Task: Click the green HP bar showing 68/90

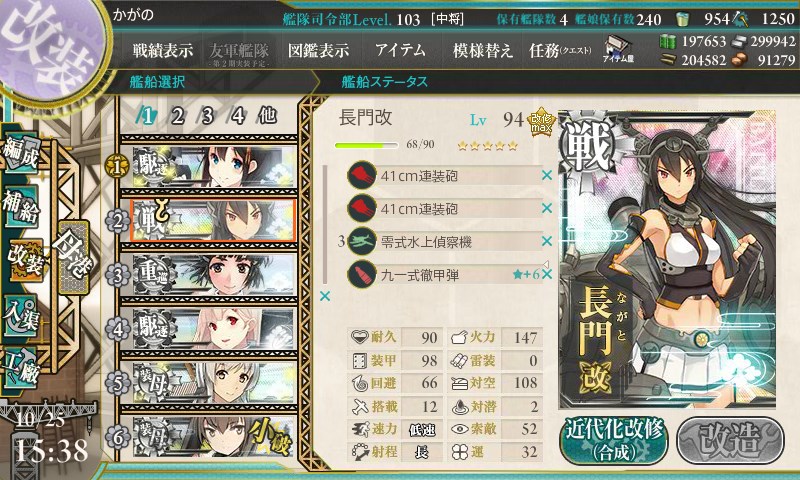Action: pos(366,145)
